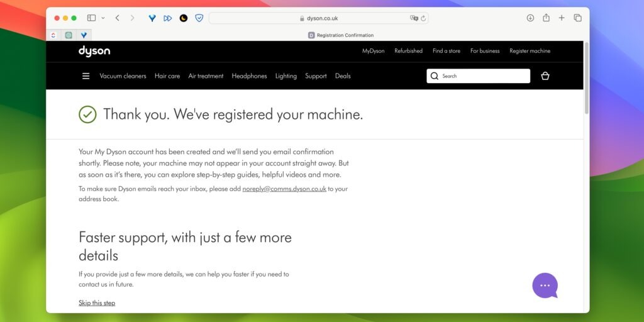Show Safari downloads

point(530,18)
